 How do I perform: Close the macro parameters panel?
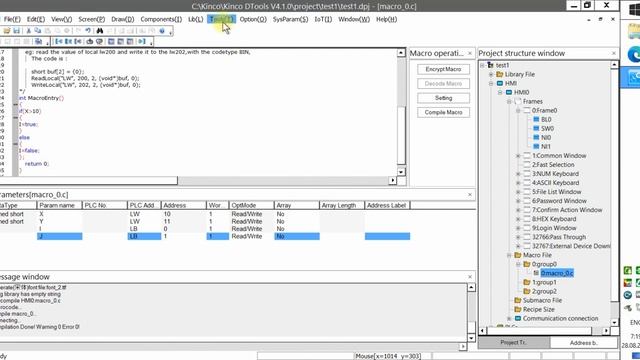(470, 195)
